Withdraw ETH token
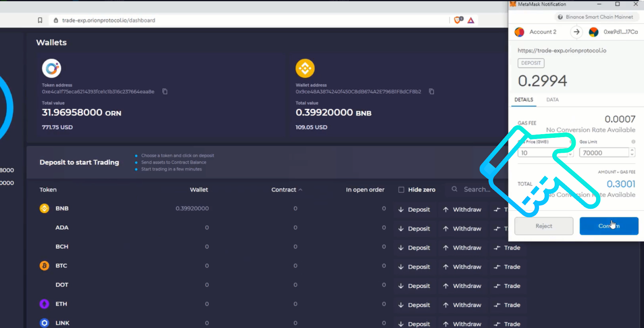This screenshot has height=328, width=644. [x=462, y=305]
